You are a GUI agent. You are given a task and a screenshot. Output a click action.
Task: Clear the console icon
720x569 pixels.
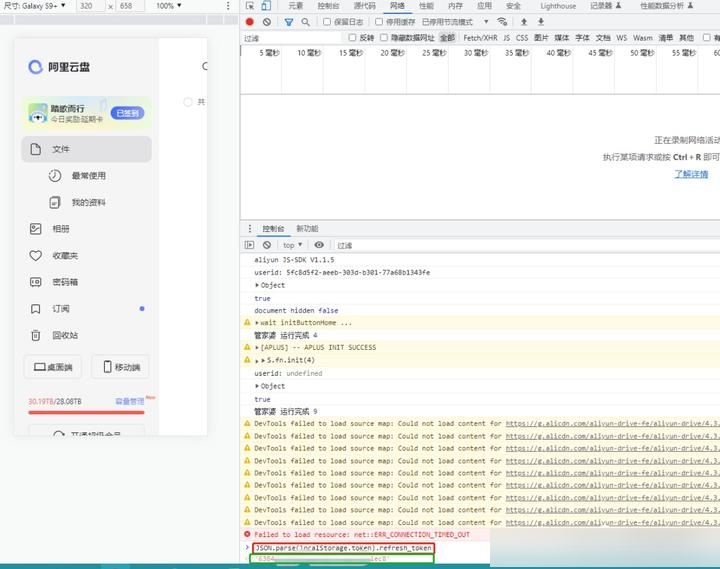[267, 245]
